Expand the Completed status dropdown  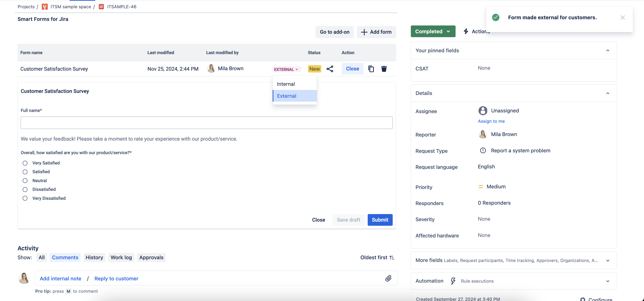tap(433, 31)
